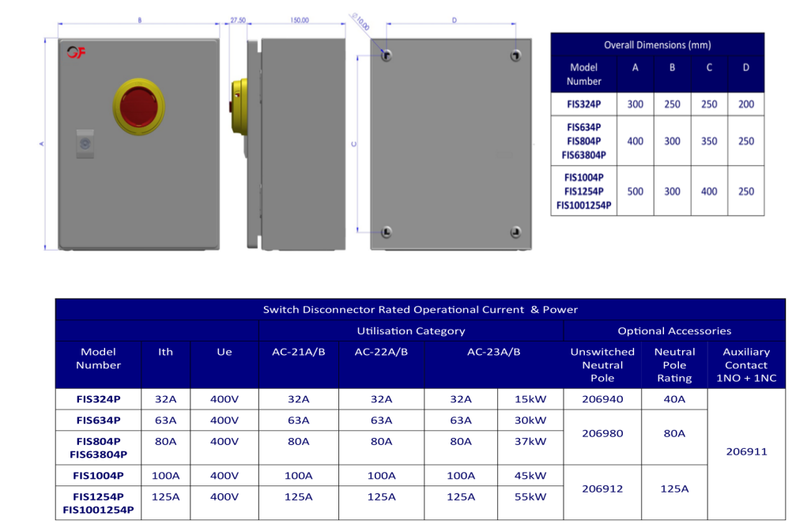Click the bottom-left mounting hole on rear view
811x532 pixels.
386,232
